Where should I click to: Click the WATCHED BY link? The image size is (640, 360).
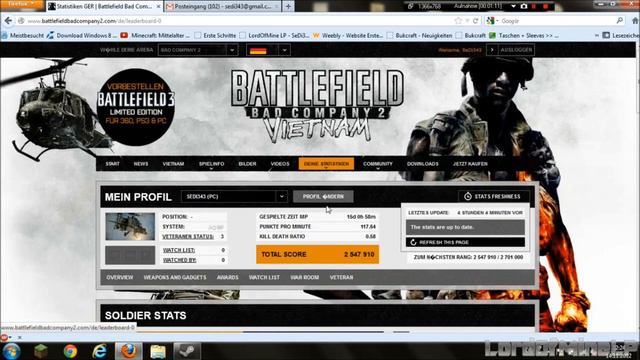(x=180, y=260)
